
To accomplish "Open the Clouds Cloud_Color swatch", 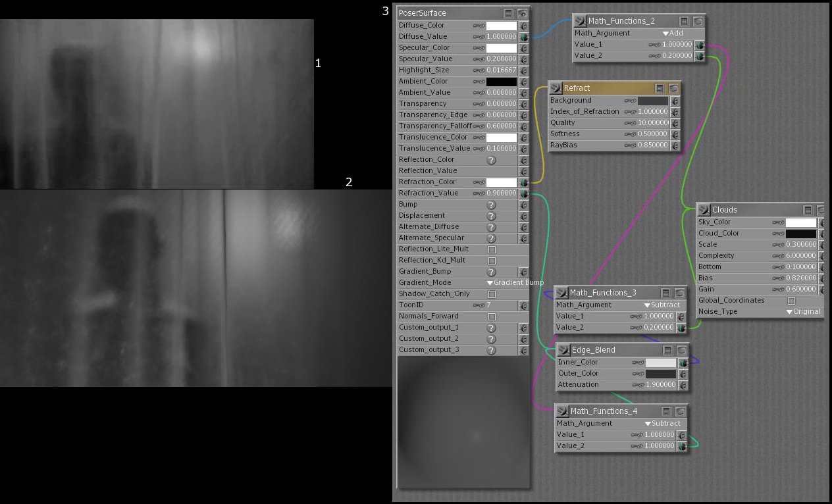I will pyautogui.click(x=801, y=234).
